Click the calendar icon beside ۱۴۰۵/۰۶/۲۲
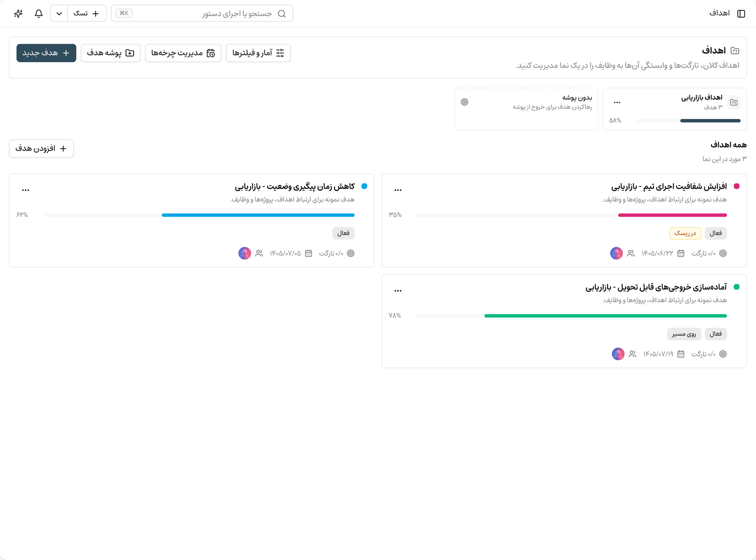The height and width of the screenshot is (560, 756). coord(681,254)
